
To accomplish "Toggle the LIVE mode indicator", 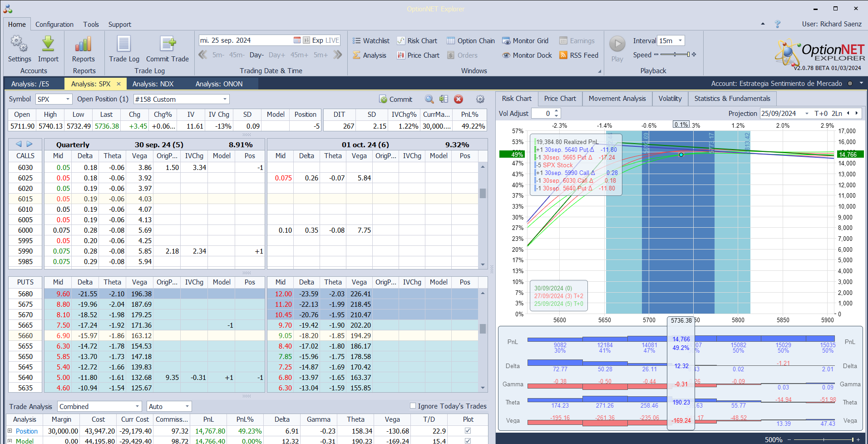I will coord(332,40).
